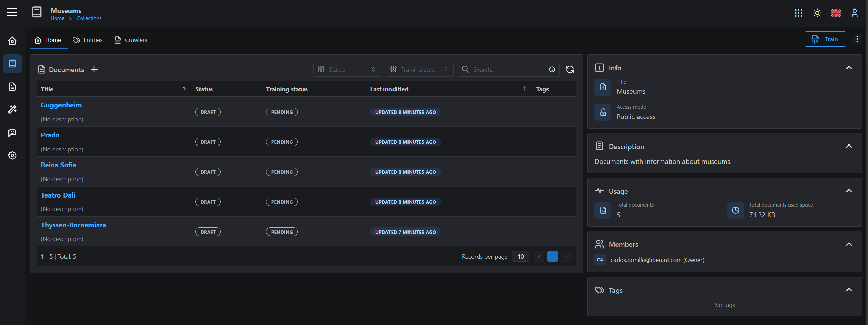Click the Train button
This screenshot has height=325, width=868.
coord(825,39)
